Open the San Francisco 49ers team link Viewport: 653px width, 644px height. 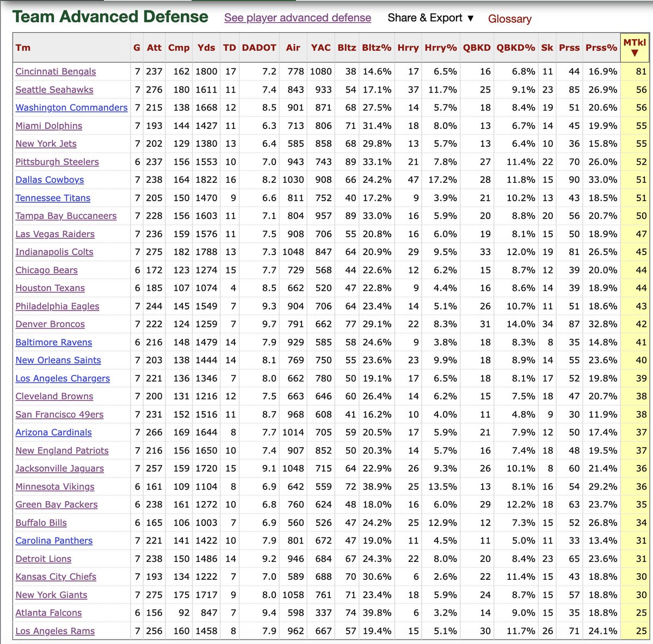coord(59,414)
